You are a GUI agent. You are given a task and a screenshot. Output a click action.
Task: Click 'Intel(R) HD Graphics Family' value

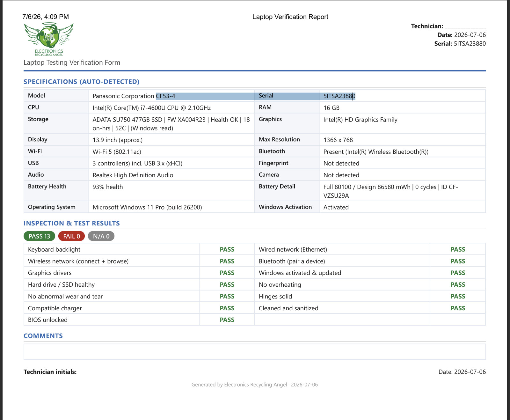tap(361, 120)
